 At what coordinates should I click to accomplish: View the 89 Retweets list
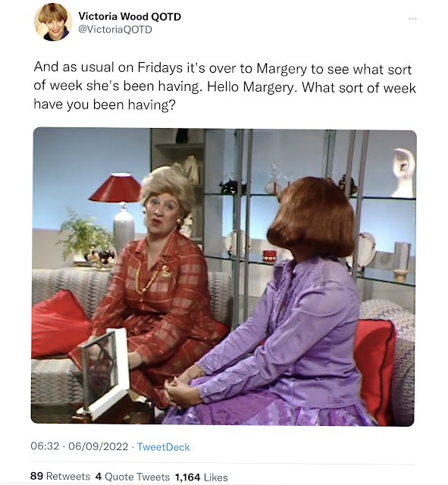coord(60,476)
